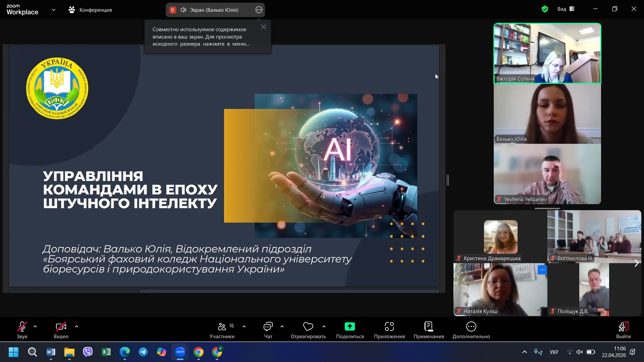Image resolution: width=644 pixels, height=362 pixels.
Task: Expand audio settings arrow next to Звук
Action: click(x=35, y=326)
